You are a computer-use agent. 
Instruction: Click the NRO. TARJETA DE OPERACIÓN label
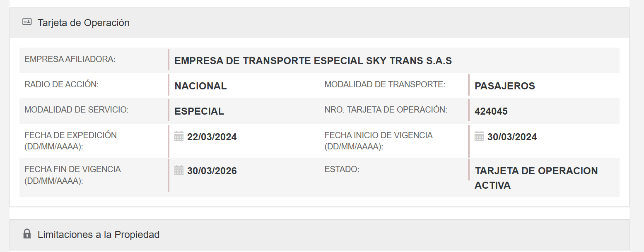[x=386, y=110]
